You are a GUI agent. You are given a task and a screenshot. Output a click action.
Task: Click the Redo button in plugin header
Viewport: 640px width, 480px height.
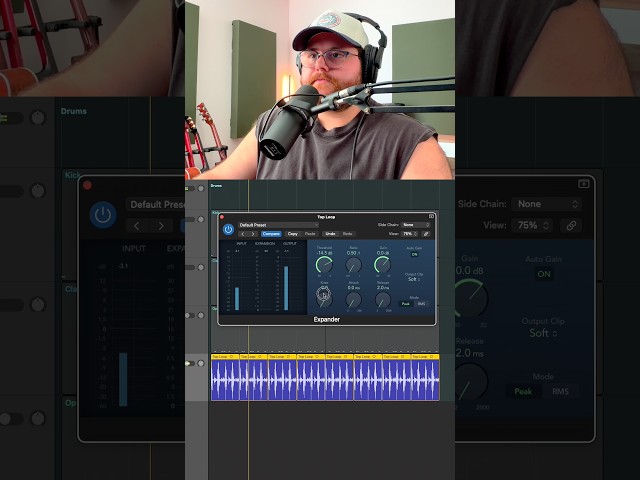(x=347, y=234)
